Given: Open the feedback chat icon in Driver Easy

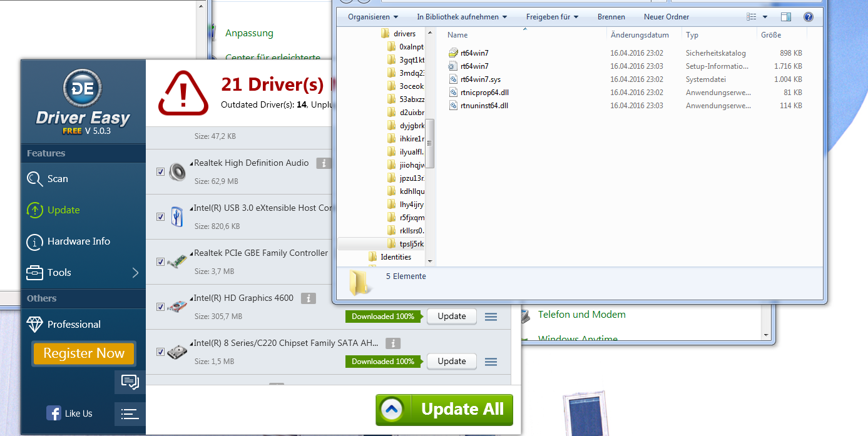Looking at the screenshot, I should click(130, 382).
